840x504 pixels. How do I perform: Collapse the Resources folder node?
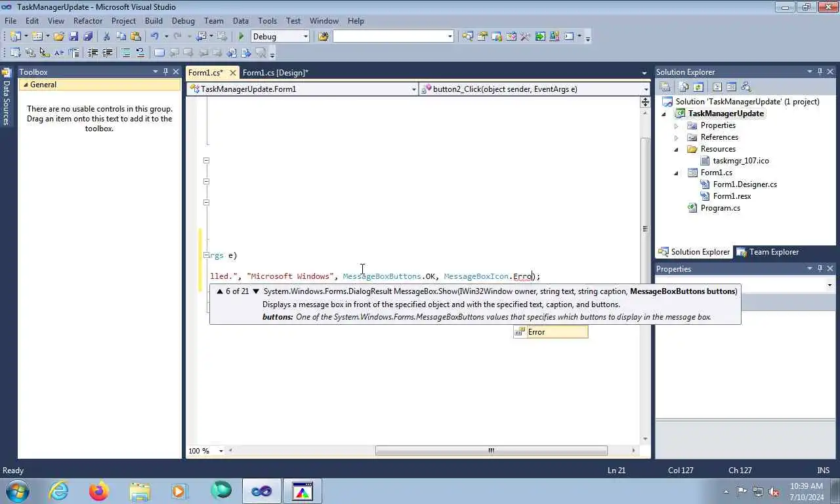click(x=677, y=149)
